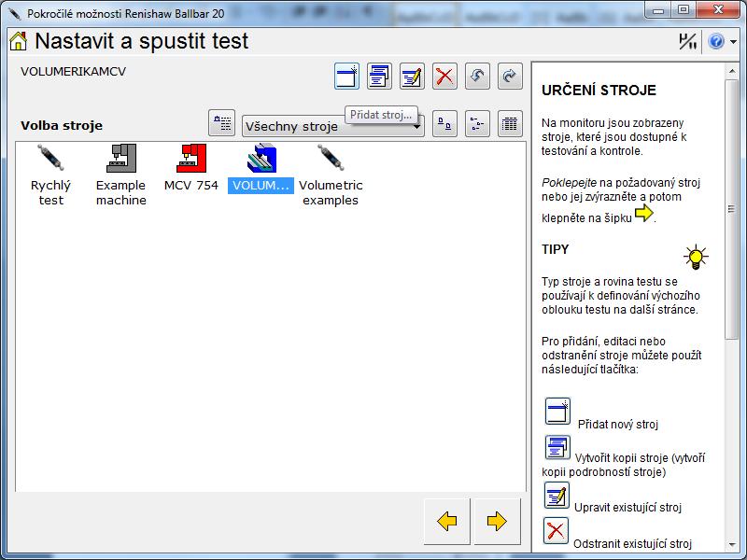Click the help panel scrollbar thumb

731,209
